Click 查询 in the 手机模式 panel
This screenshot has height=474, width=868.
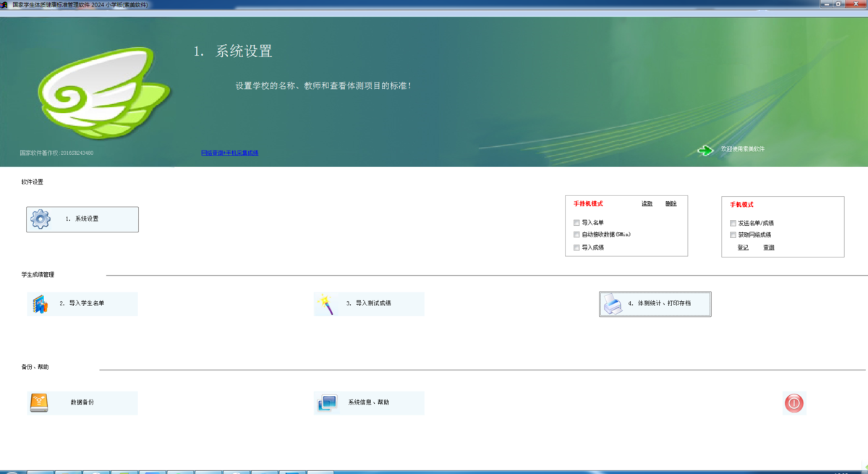[x=767, y=247]
